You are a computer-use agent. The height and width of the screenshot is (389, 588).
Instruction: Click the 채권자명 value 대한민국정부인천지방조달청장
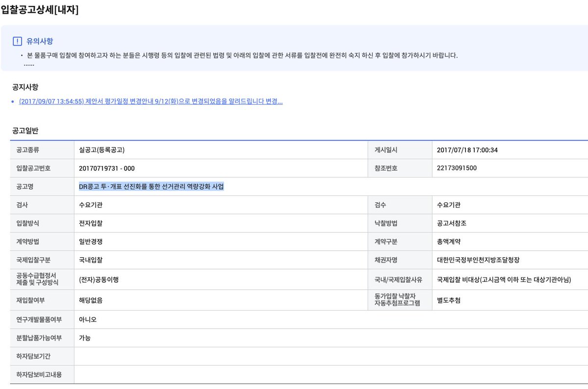478,260
